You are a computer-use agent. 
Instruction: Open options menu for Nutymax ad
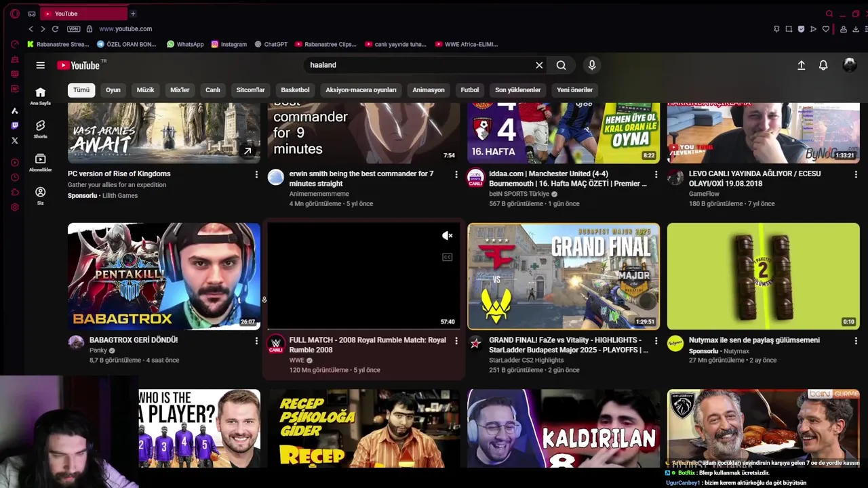coord(856,341)
